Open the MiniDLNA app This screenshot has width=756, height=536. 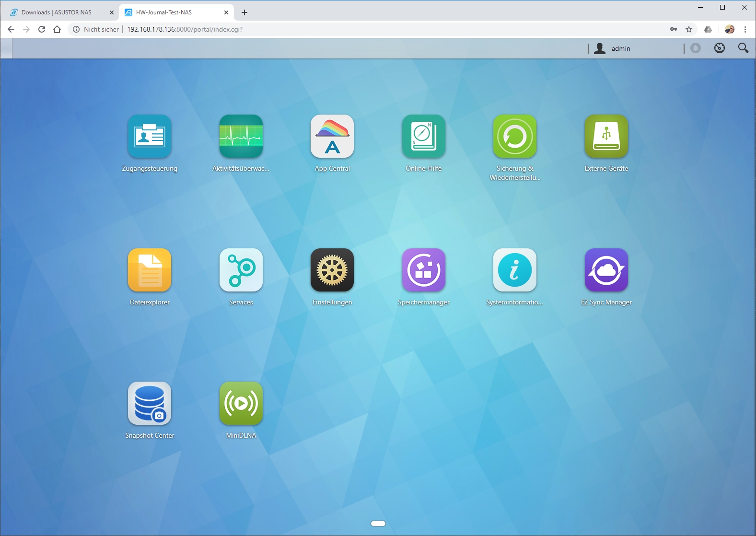coord(241,403)
